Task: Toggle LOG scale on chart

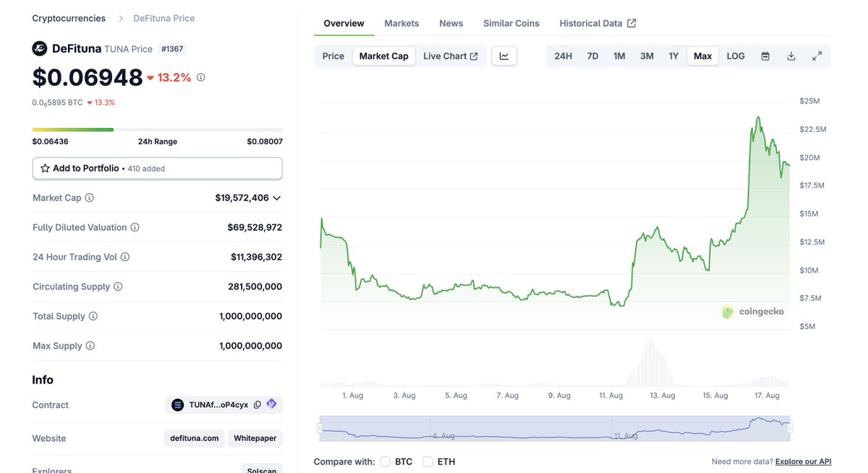Action: [x=736, y=56]
